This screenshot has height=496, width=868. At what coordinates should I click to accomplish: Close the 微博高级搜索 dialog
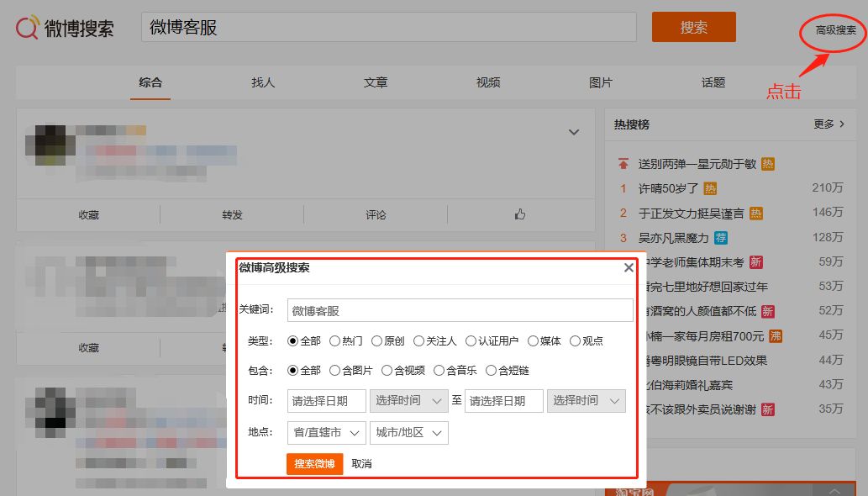pyautogui.click(x=629, y=268)
